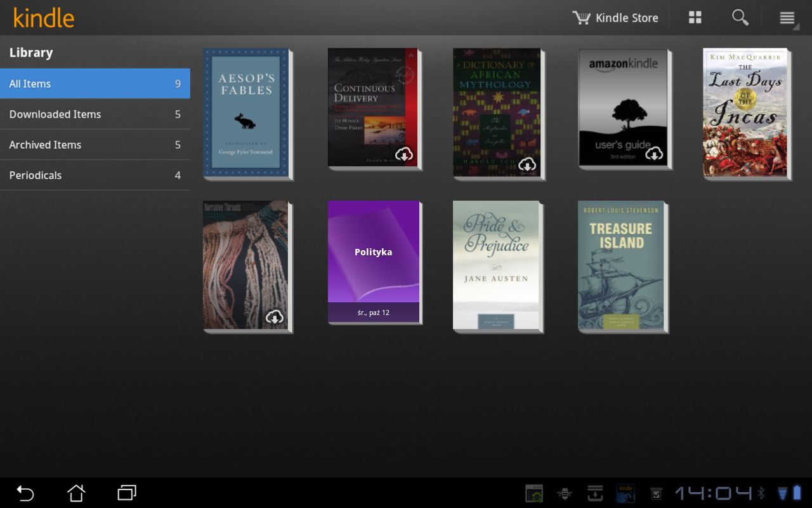Open the Kindle Store
This screenshot has height=508, width=812.
pos(615,18)
